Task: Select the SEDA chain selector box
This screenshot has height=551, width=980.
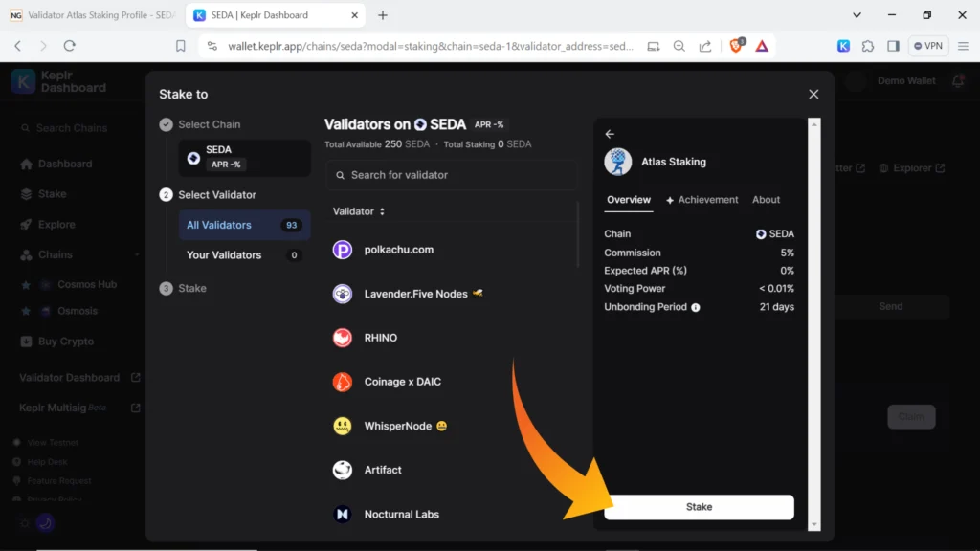Action: click(244, 158)
